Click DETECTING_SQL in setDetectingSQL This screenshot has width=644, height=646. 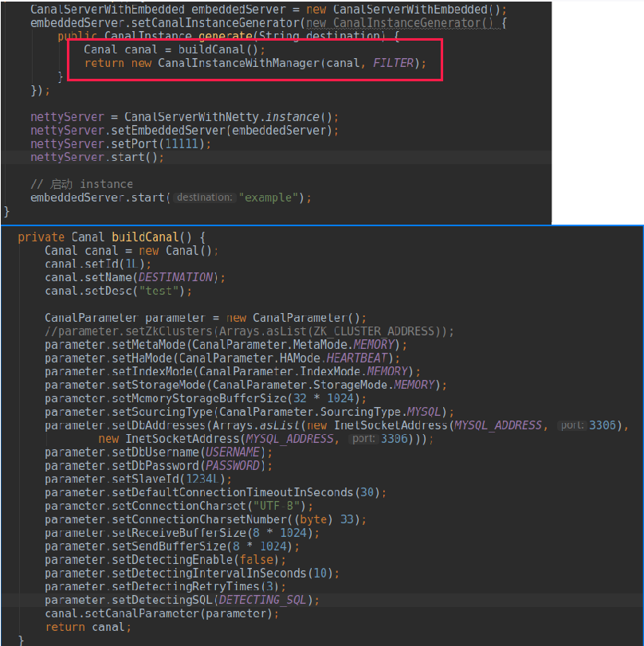point(262,601)
